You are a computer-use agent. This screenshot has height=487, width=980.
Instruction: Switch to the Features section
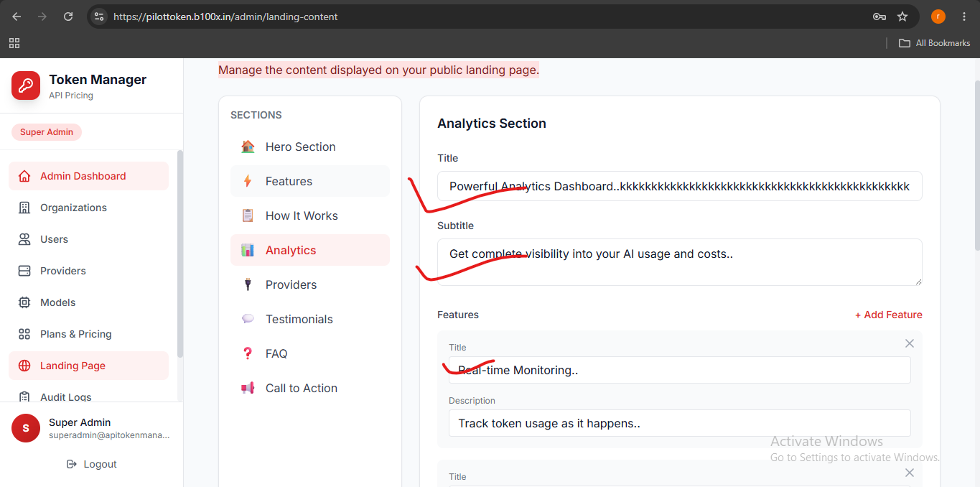310,181
